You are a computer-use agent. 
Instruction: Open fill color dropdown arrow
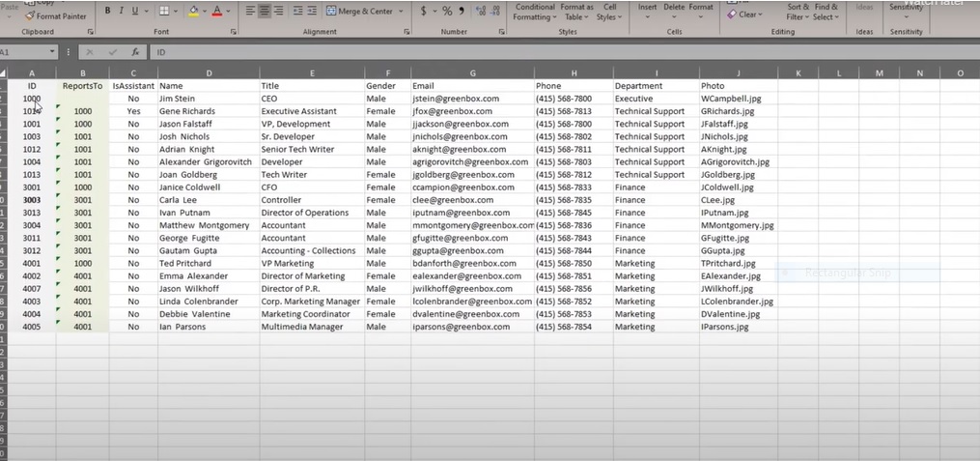coord(205,11)
